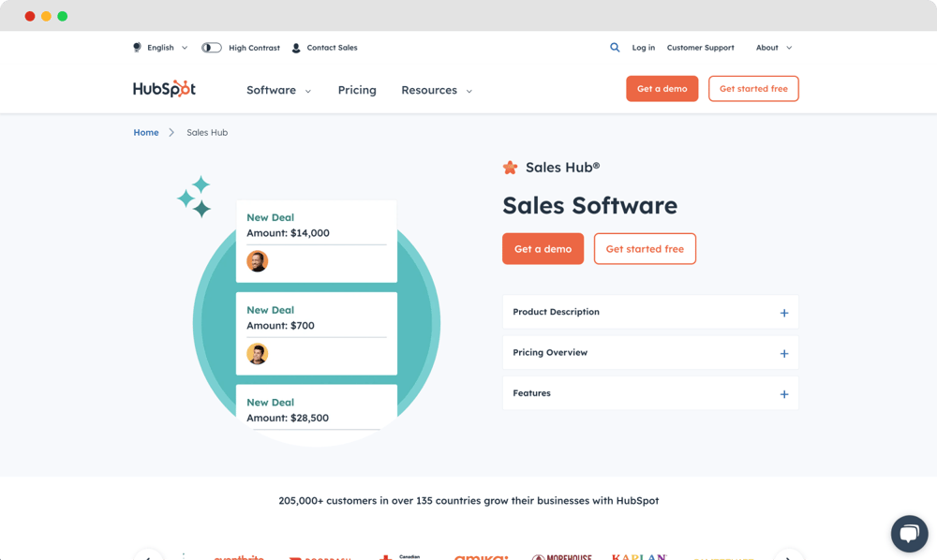Click the yellow traffic light window control
Viewport: 937px width, 560px height.
46,16
